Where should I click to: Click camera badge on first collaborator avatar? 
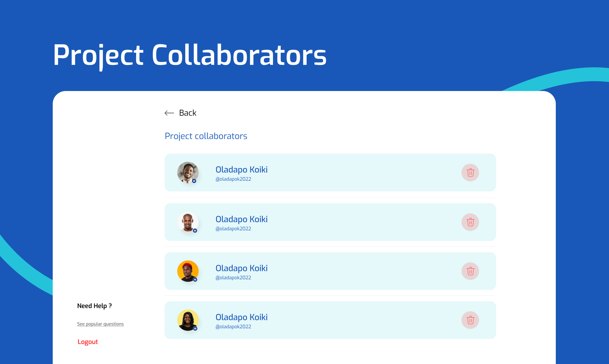point(194,181)
